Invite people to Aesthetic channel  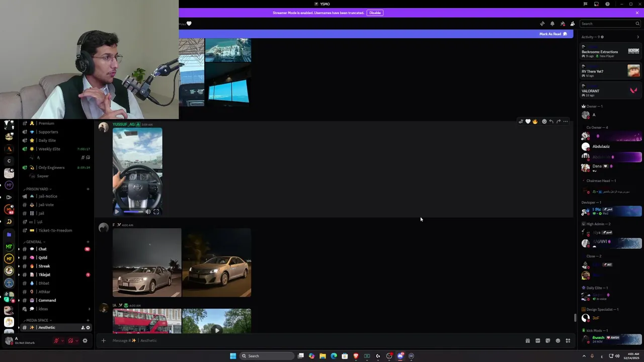tap(83, 327)
